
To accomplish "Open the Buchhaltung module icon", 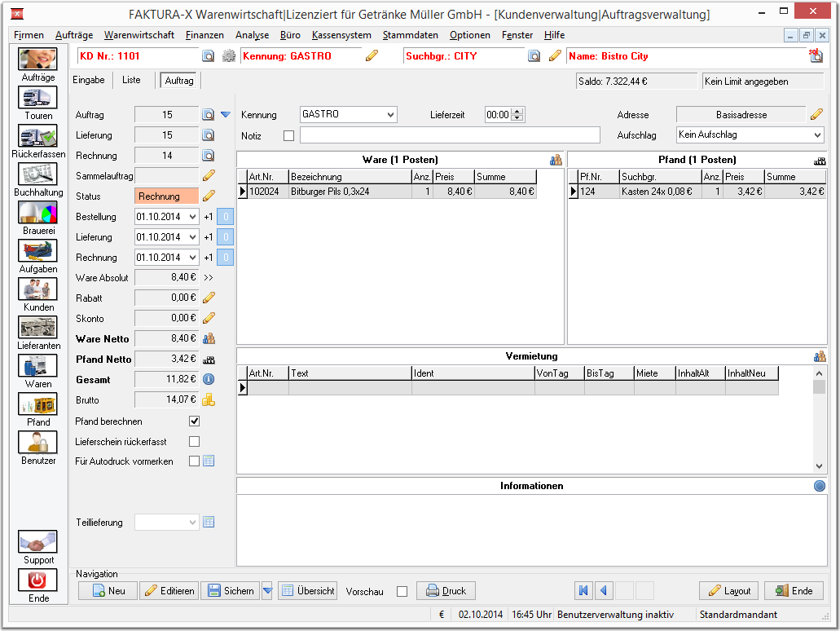I will 38,174.
